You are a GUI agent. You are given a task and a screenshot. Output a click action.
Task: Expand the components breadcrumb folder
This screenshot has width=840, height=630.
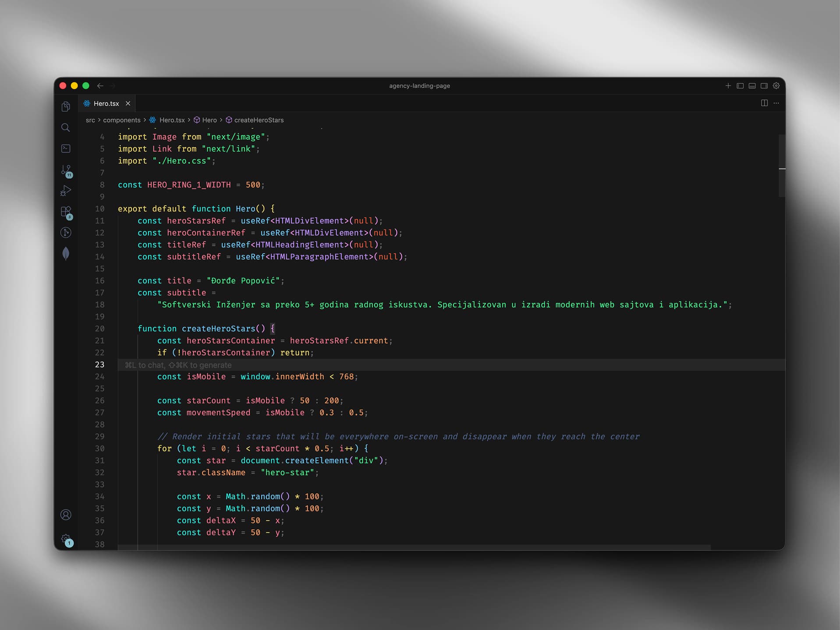coord(121,120)
